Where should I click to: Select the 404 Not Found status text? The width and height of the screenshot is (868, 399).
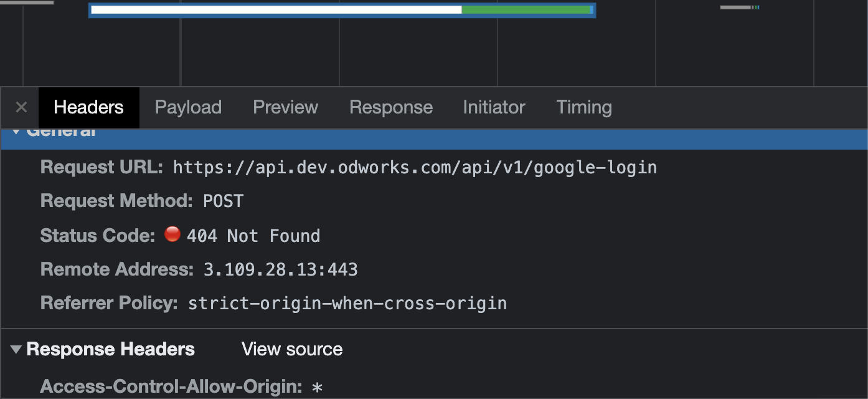pyautogui.click(x=253, y=236)
